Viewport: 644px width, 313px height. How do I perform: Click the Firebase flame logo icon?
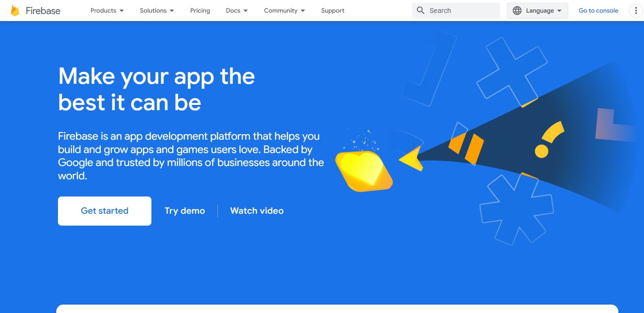pyautogui.click(x=15, y=11)
